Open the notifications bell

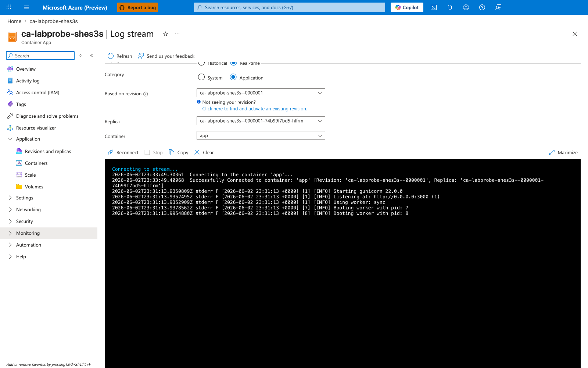pos(450,7)
